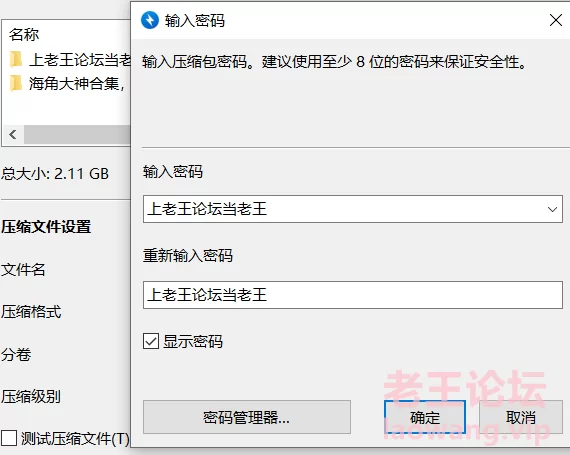Click the horizontal scrollbar track in file list
Viewport: 570px width, 455px height.
coord(77,135)
